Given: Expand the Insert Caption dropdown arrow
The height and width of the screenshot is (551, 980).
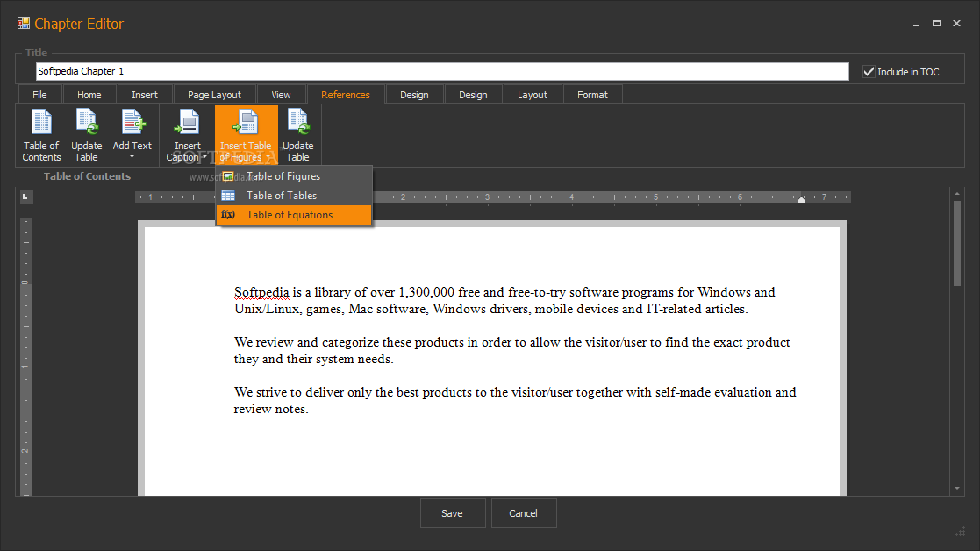Looking at the screenshot, I should point(205,157).
